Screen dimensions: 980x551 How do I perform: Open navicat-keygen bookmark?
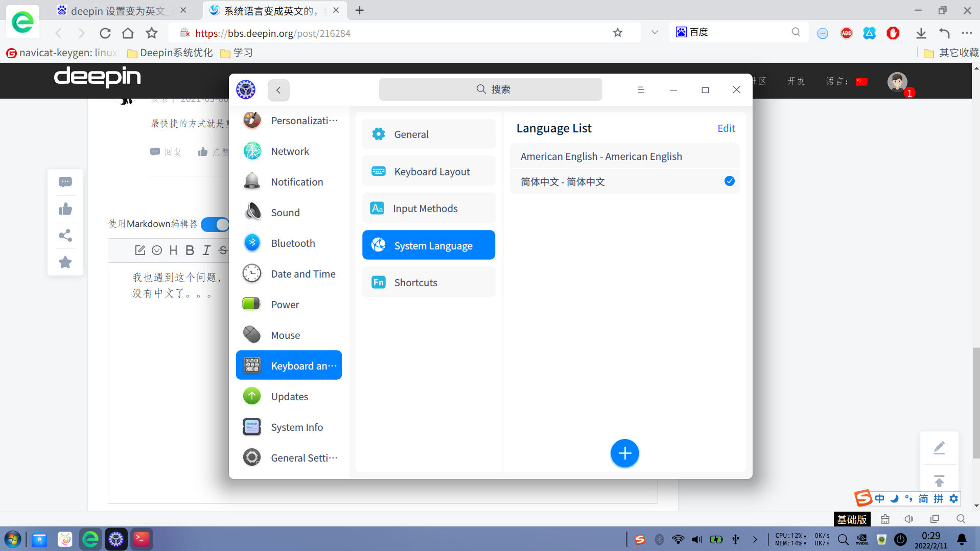click(62, 53)
